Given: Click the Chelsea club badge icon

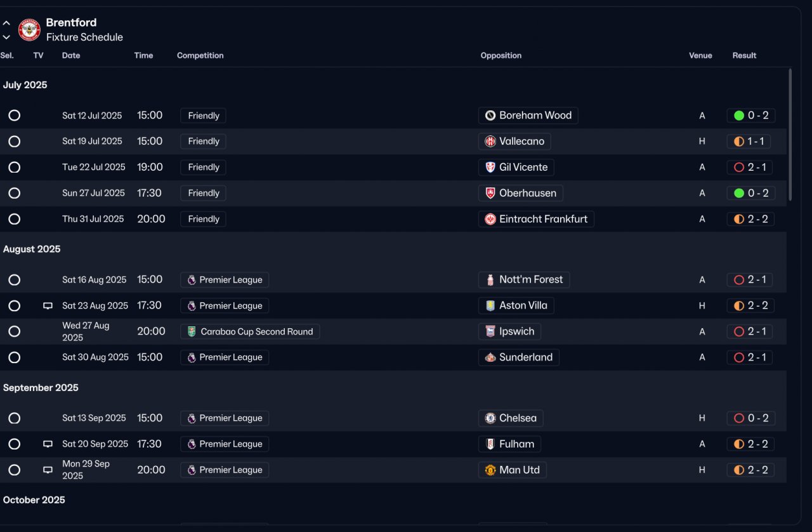Looking at the screenshot, I should (x=490, y=418).
